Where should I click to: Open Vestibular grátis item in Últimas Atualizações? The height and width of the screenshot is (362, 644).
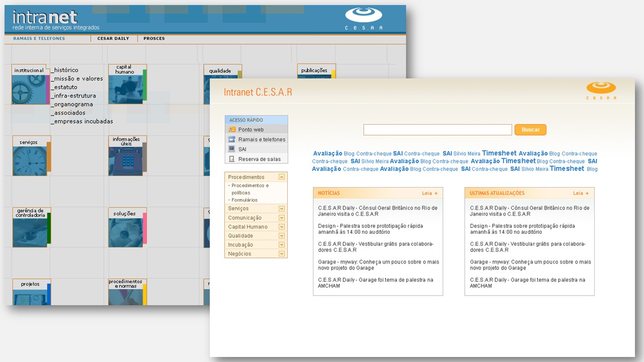tap(528, 247)
